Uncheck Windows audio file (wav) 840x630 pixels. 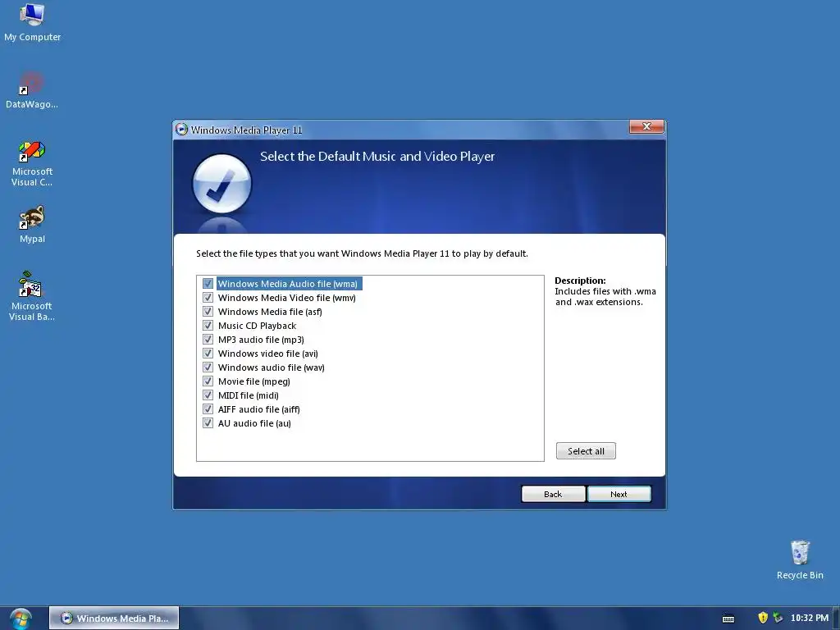click(x=208, y=367)
